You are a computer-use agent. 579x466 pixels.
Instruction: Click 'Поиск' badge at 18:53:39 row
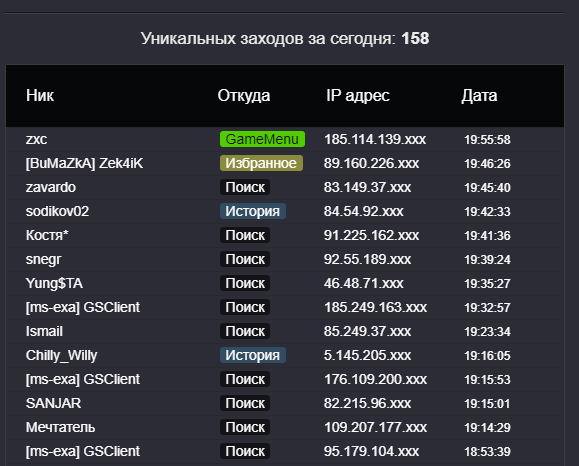coord(245,451)
